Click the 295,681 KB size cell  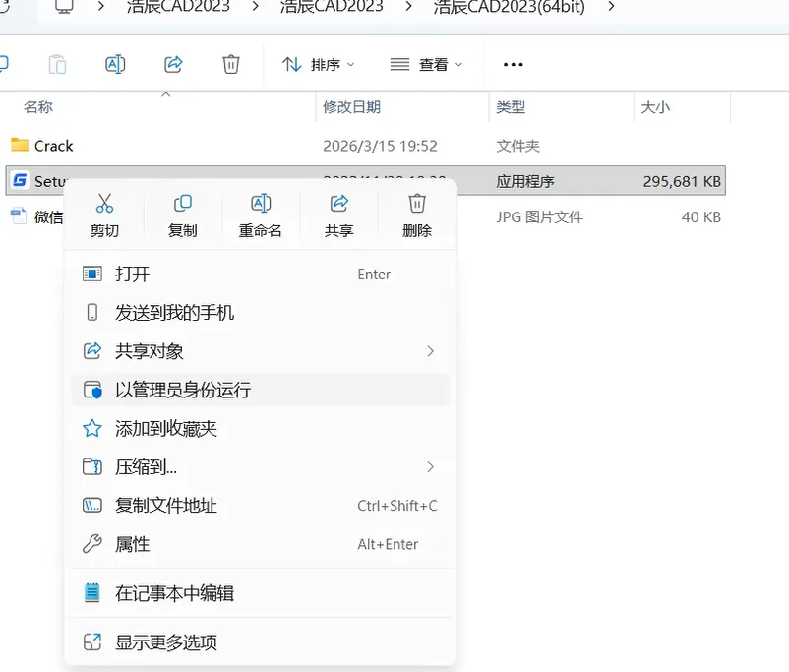click(682, 181)
